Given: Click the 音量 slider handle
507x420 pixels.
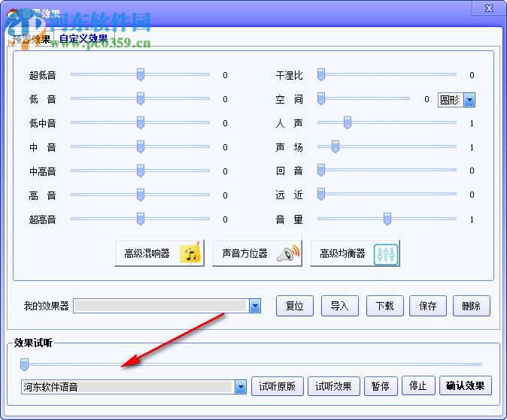Looking at the screenshot, I should click(387, 219).
